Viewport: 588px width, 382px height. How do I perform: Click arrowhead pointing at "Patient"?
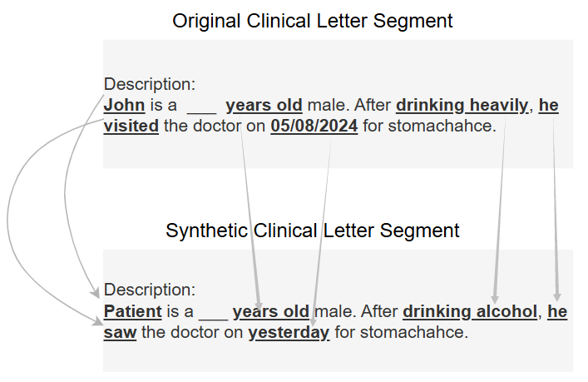point(96,291)
